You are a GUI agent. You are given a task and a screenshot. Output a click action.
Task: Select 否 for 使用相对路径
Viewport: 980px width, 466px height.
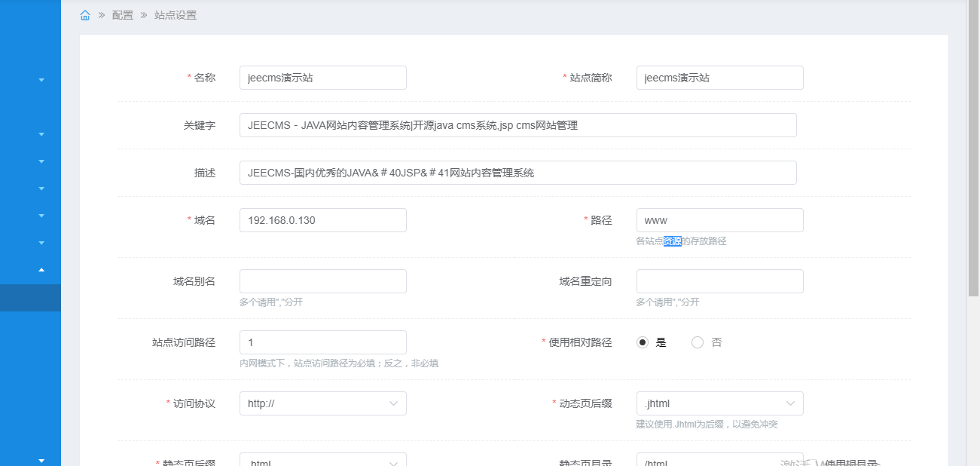(698, 342)
